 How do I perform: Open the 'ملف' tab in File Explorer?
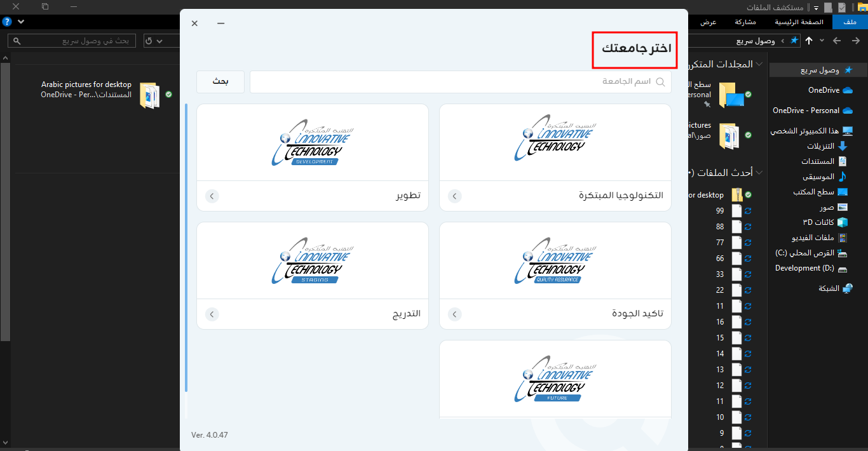[850, 22]
